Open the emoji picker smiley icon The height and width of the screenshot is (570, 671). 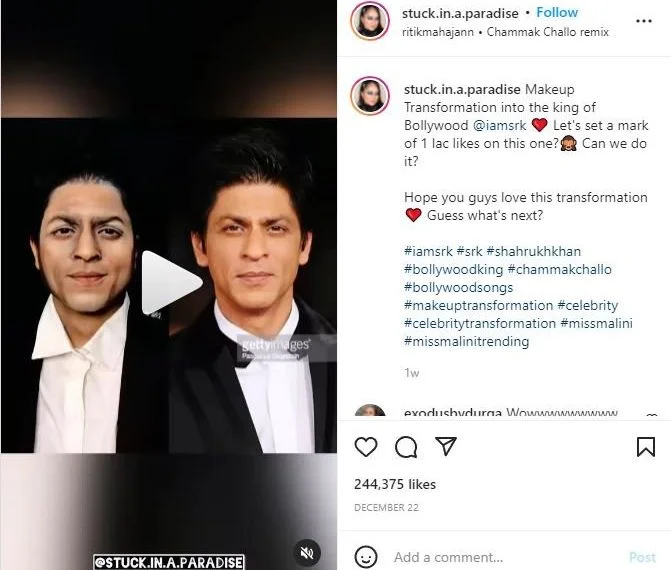click(x=366, y=557)
